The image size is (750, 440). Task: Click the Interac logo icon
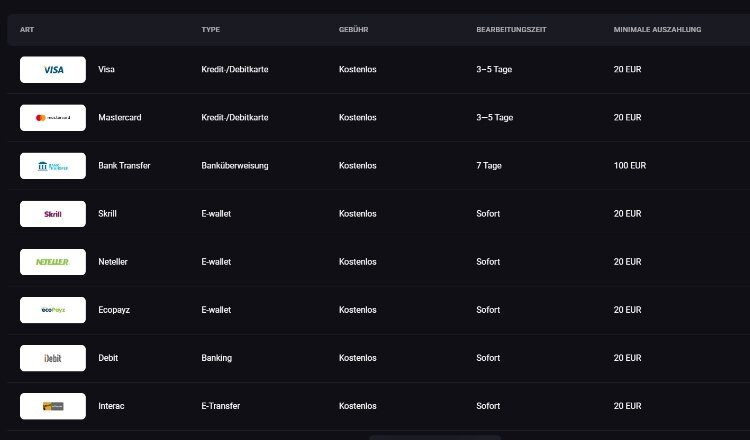click(x=53, y=406)
